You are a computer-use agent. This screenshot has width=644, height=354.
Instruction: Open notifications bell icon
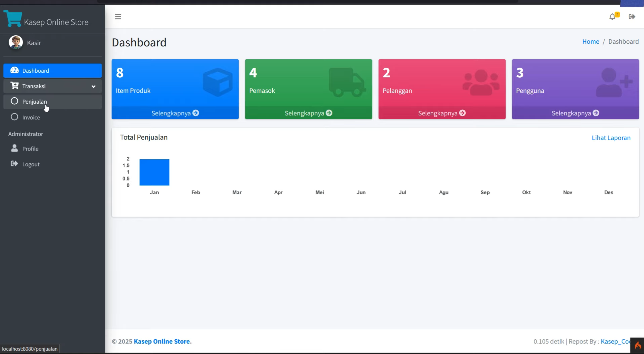point(612,17)
